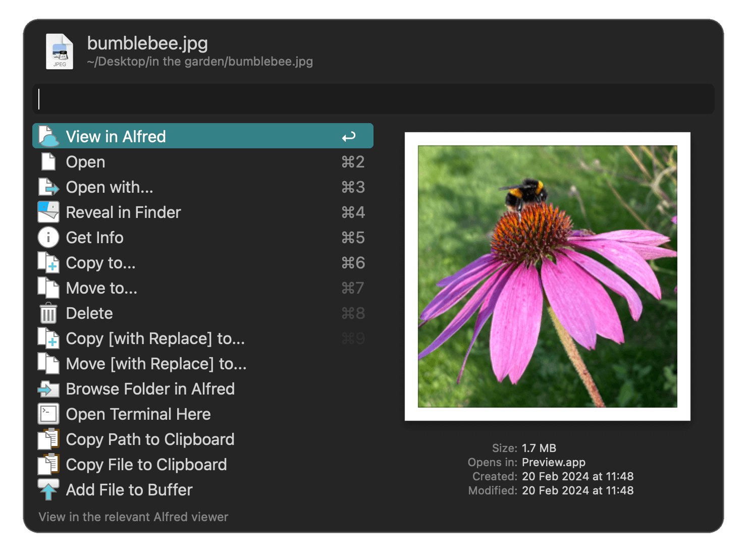Click the Preview.app label in metadata
Screen dimensions: 747x560
[553, 462]
